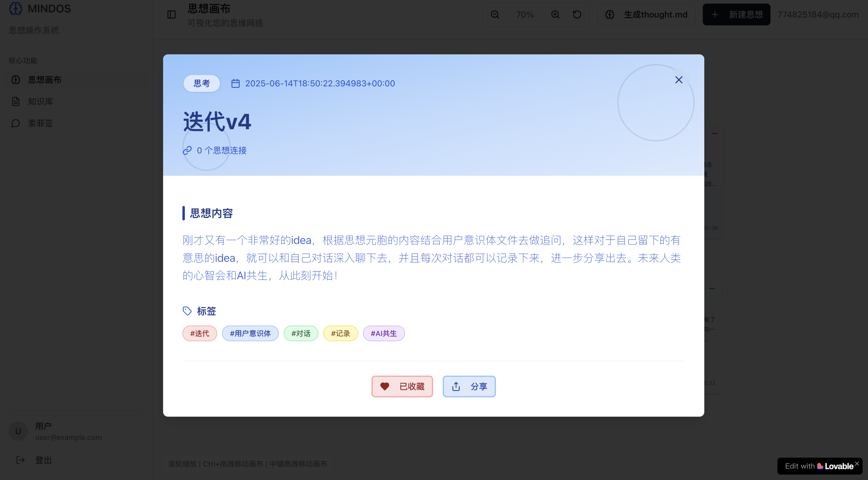Viewport: 868px width, 480px height.
Task: Click the 分享 share button
Action: (x=469, y=386)
